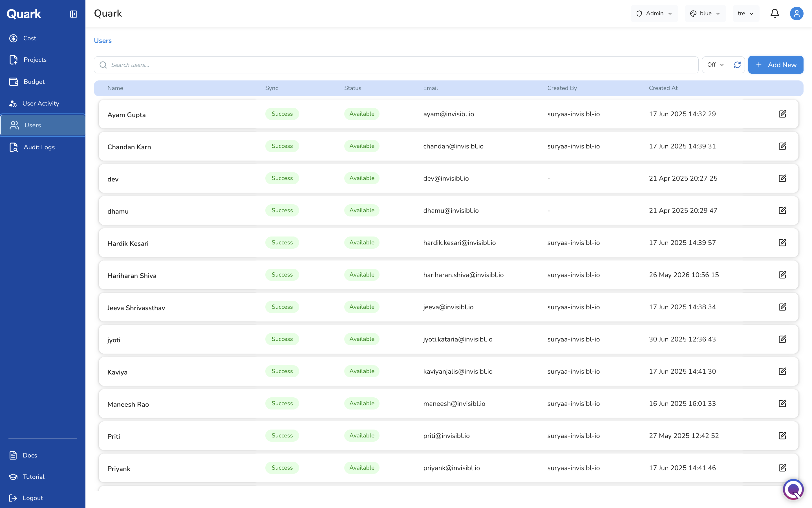Open Budget in sidebar
This screenshot has width=812, height=508.
coord(43,82)
